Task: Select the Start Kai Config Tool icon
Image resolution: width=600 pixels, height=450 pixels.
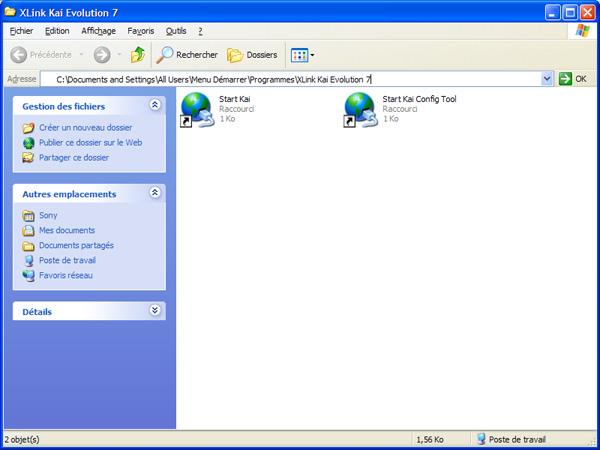Action: coord(361,110)
